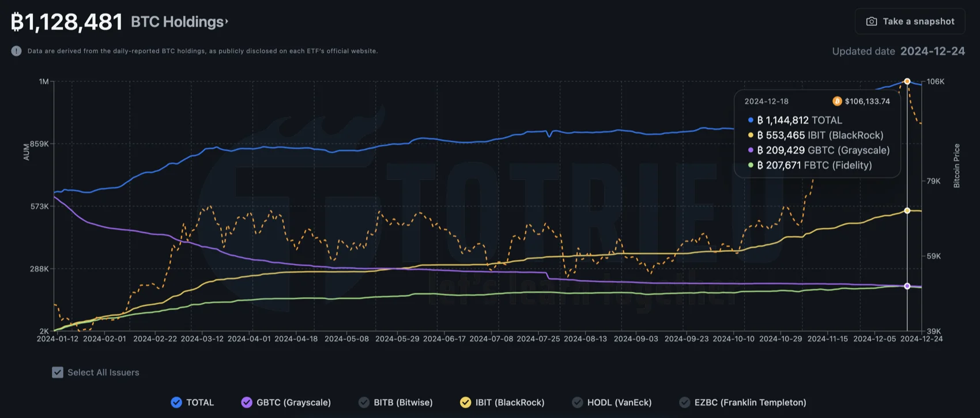Open the BTC Holdings heading link
Viewport: 980px width, 418px height.
(177, 22)
